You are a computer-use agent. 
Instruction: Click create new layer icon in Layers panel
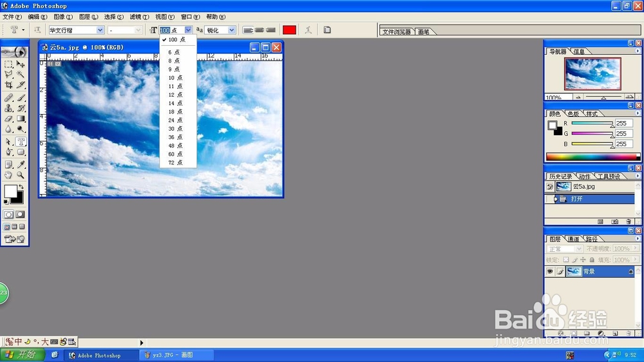(x=615, y=333)
